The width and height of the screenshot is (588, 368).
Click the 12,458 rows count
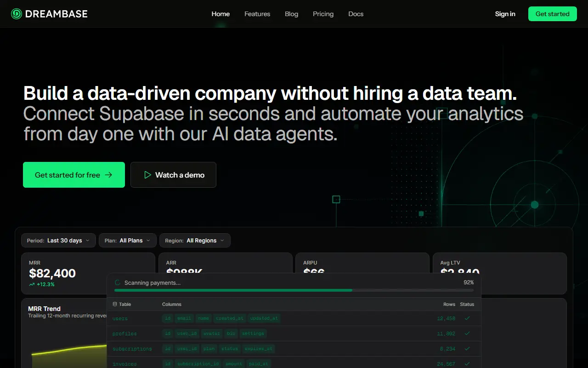click(x=446, y=318)
